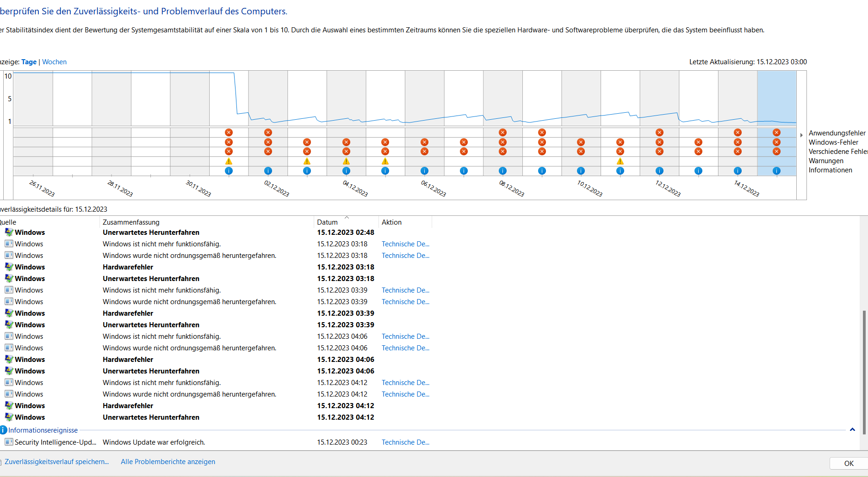Click the OK button

pos(849,463)
